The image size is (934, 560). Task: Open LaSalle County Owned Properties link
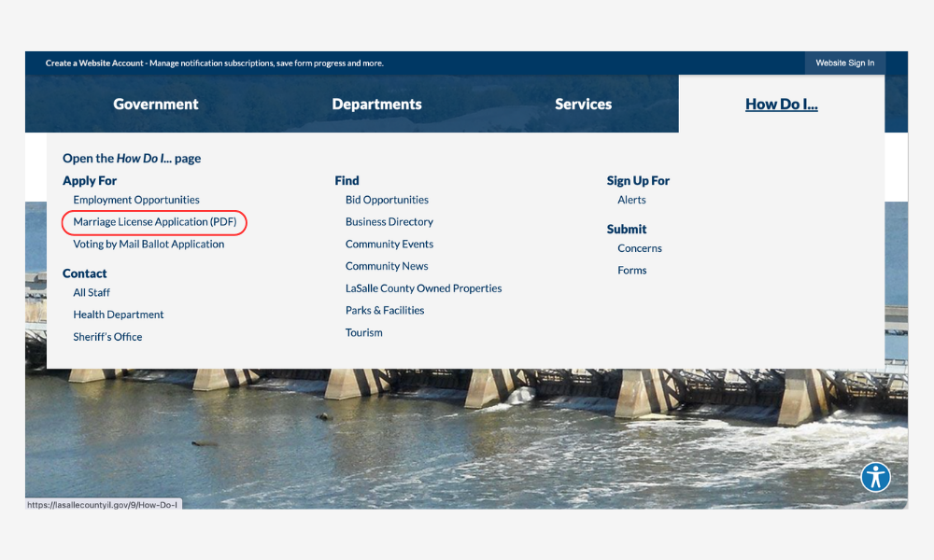423,288
